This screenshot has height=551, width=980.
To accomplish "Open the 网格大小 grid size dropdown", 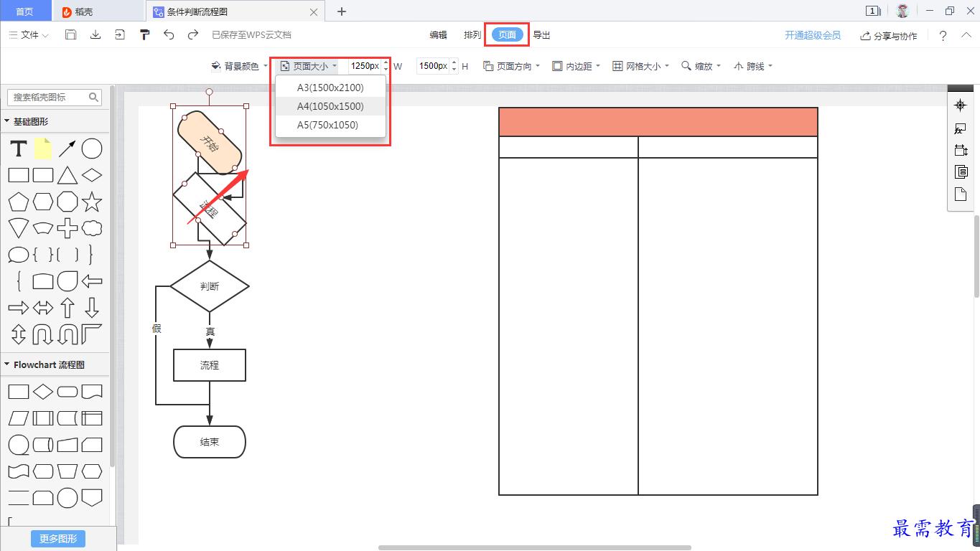I will point(640,66).
